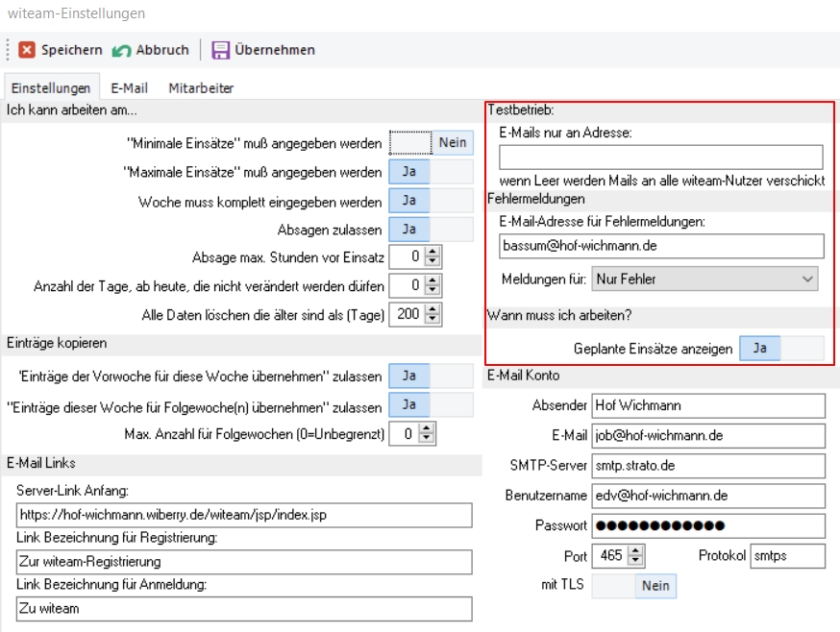Viewport: 840px width, 632px height.
Task: Click the Server-Link Anfang URL field
Action: click(x=244, y=516)
